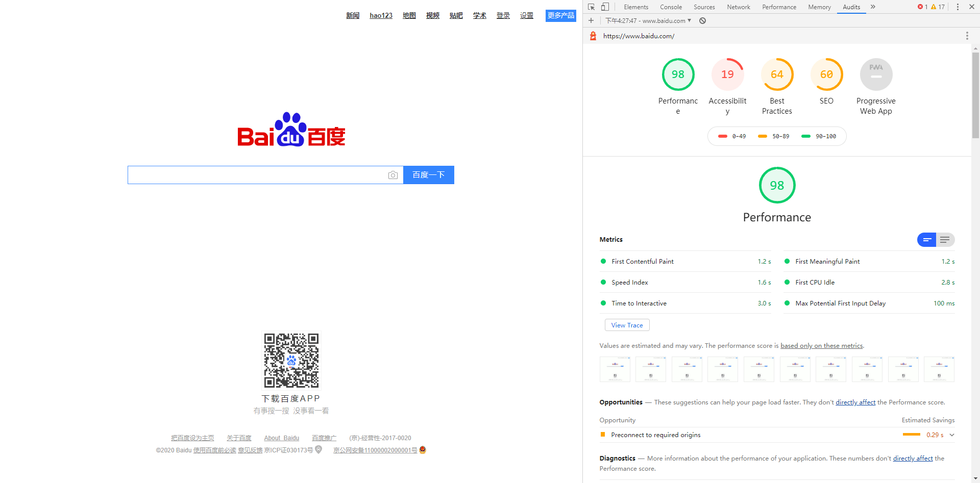
Task: Open the 视频 link
Action: point(433,15)
